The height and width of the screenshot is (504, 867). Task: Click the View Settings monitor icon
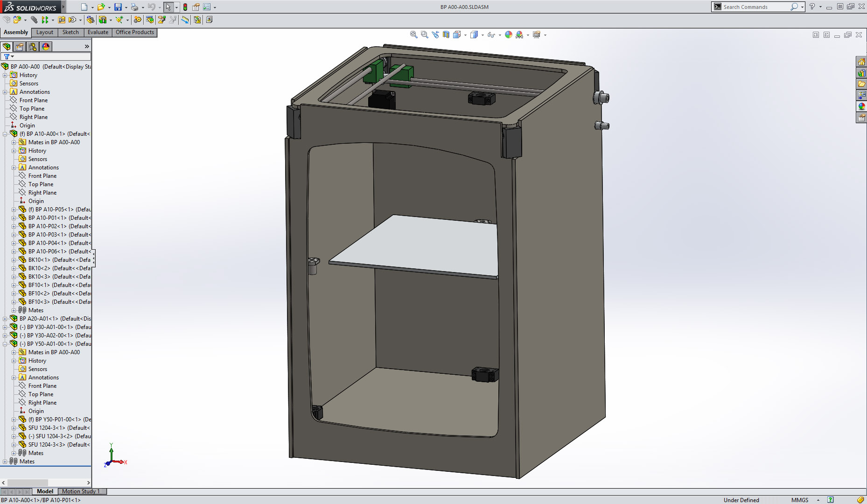[x=537, y=35]
